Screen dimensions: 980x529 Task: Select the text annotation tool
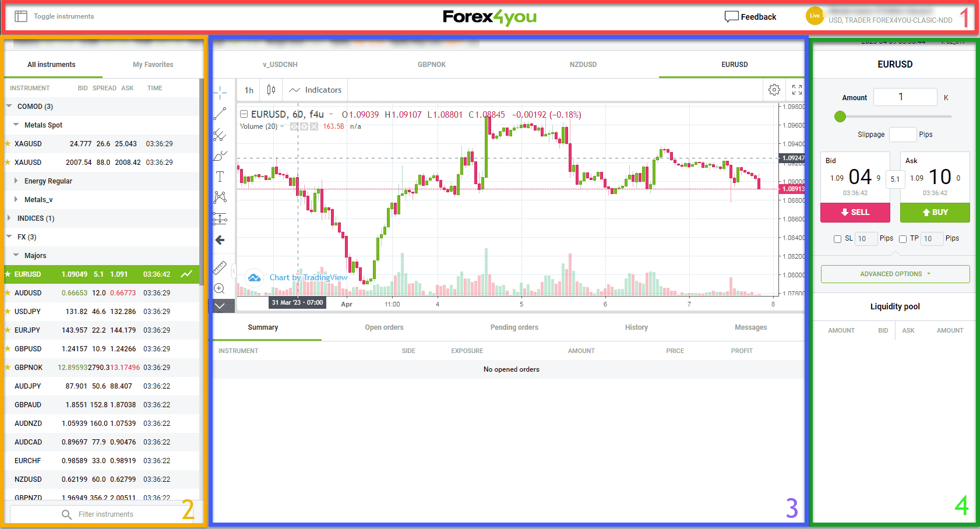coord(220,177)
